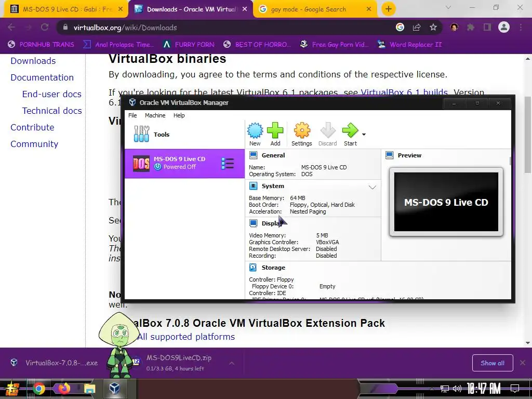Toggle the browser side panel icon
The width and height of the screenshot is (532, 399).
coord(487,27)
